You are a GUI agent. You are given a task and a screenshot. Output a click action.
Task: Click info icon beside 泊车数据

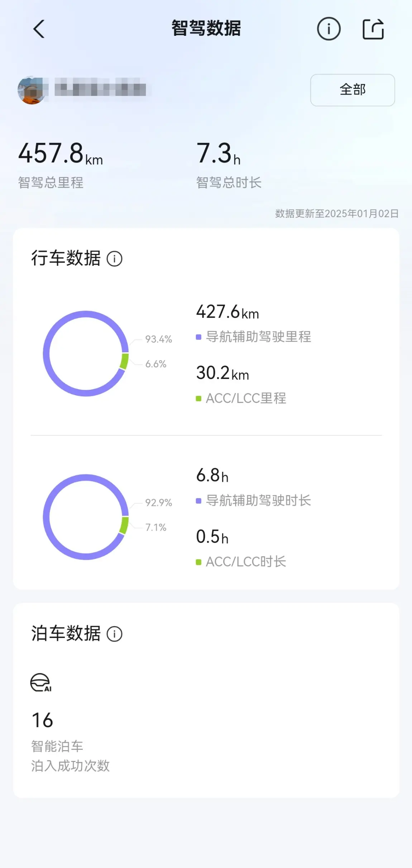[115, 634]
